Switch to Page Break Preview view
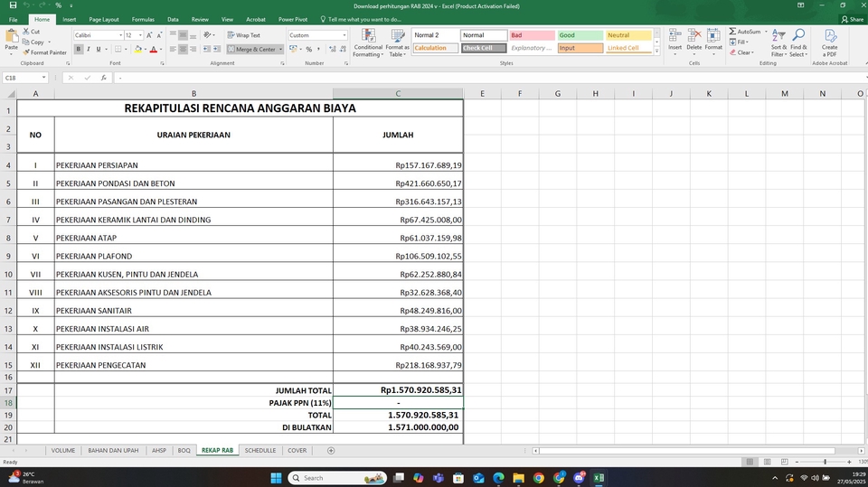Screen dimensions: 868x487 click(785, 462)
